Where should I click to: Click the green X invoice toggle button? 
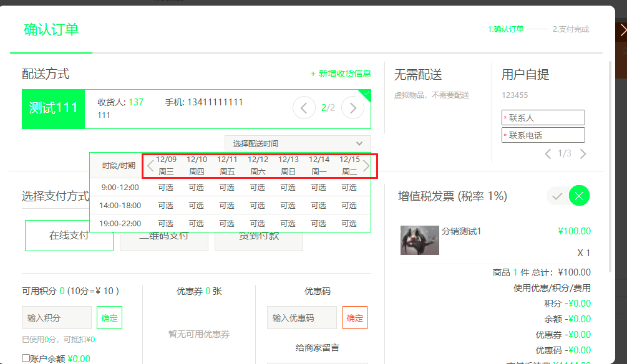[579, 196]
